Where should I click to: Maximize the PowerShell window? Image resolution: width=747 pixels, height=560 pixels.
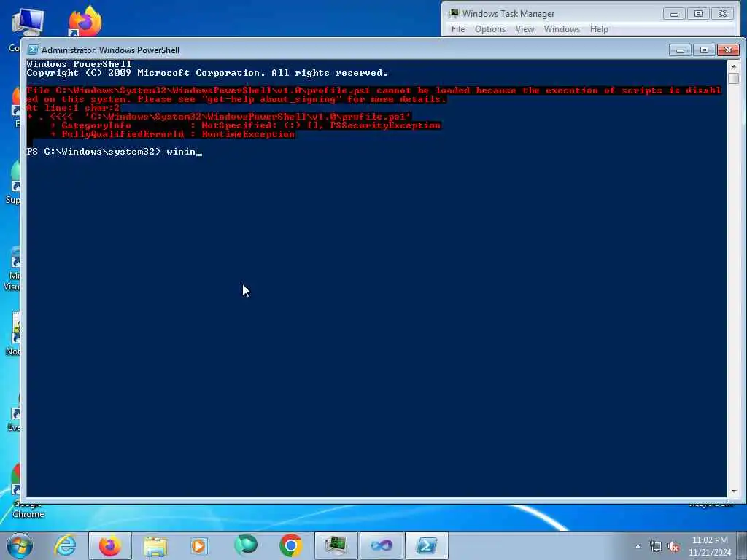click(x=704, y=50)
